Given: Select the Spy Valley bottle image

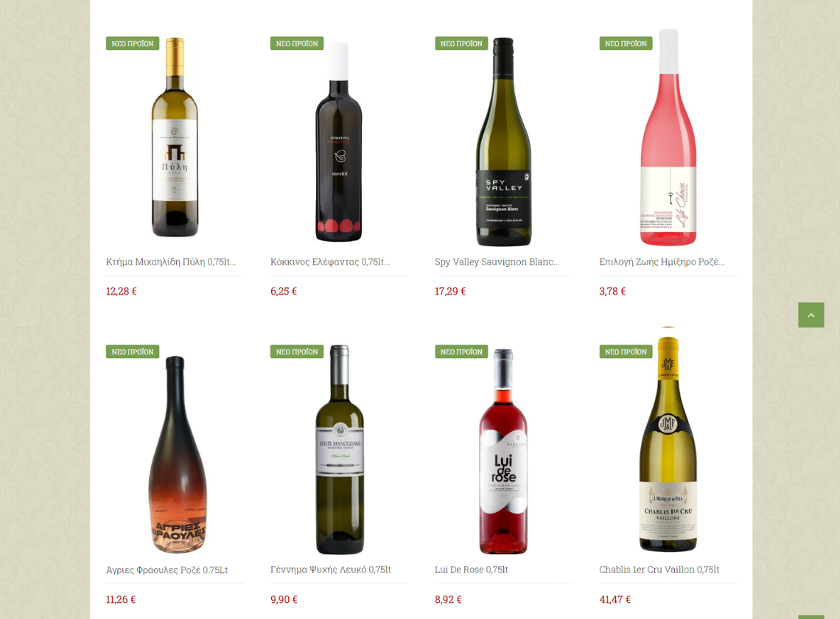Looking at the screenshot, I should [503, 142].
